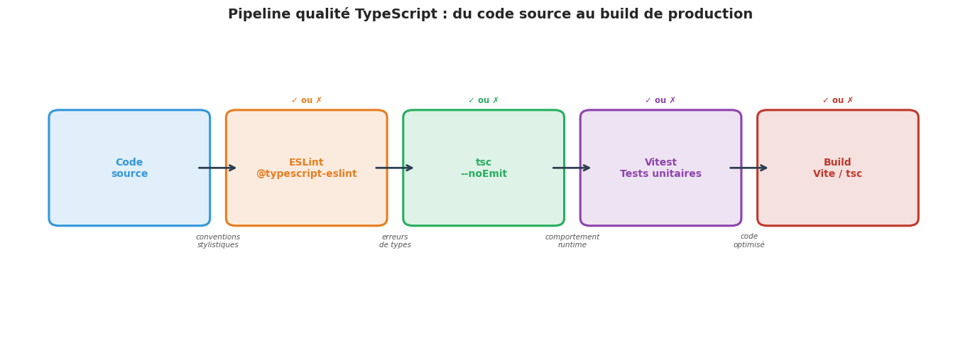Click the "erreurs de types" label
The height and width of the screenshot is (341, 980).
pyautogui.click(x=395, y=241)
